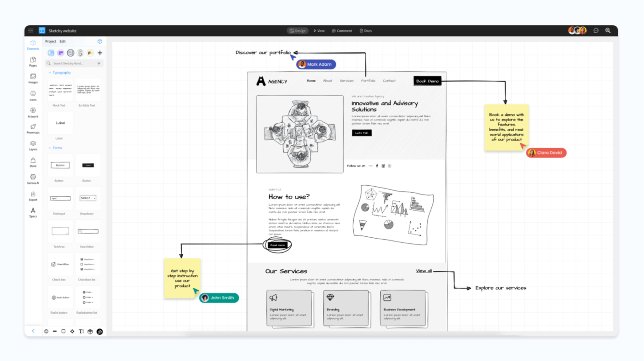Select the Checkbox list element thumbnail
Viewport: 644px width, 361px height.
coord(88,264)
